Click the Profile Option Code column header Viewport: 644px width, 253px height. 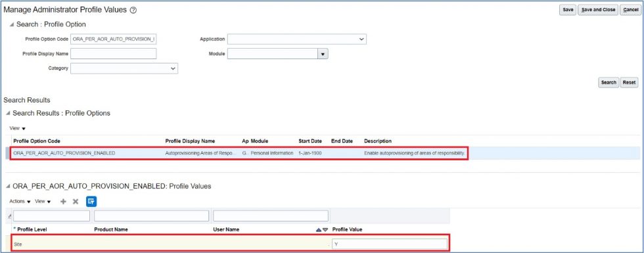click(x=37, y=141)
